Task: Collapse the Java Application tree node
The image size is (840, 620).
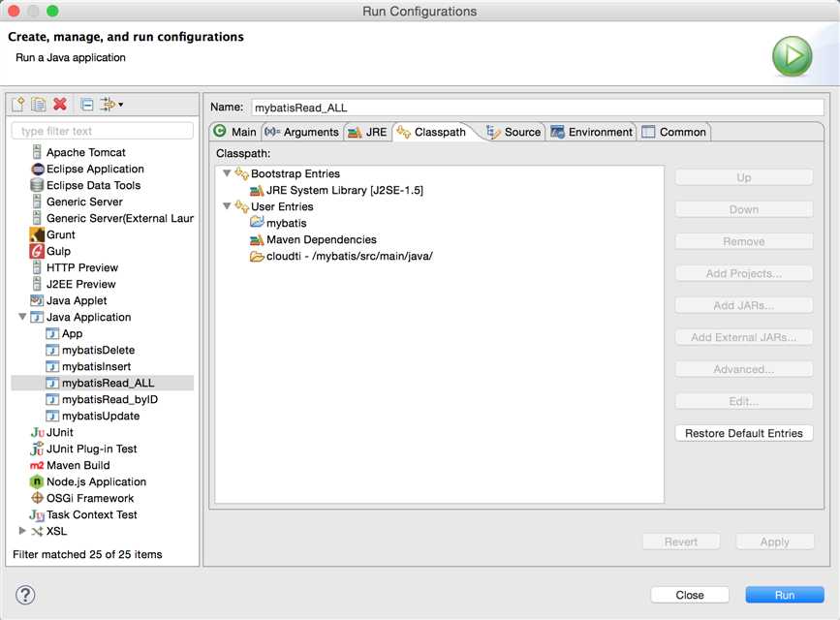Action: pos(22,317)
